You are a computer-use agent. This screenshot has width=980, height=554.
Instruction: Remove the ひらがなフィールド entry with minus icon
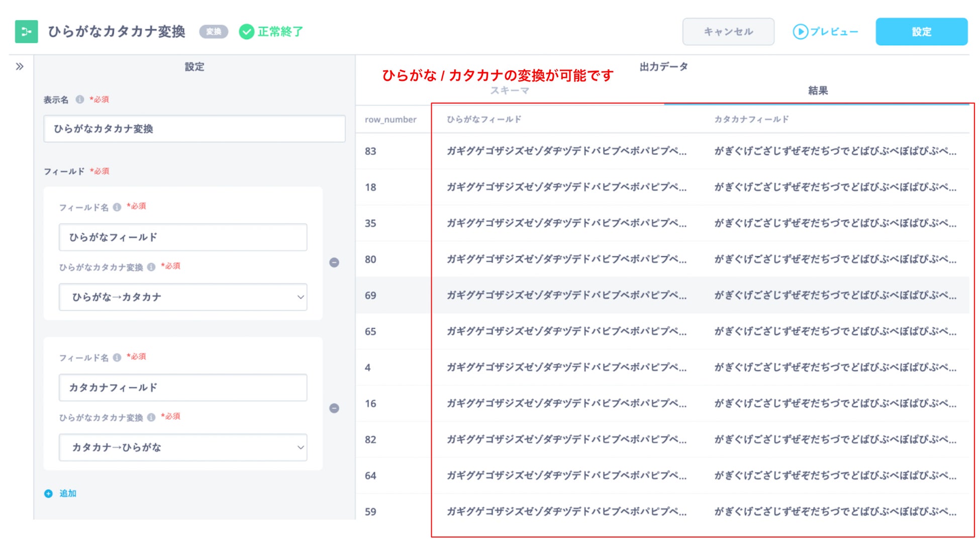point(334,262)
